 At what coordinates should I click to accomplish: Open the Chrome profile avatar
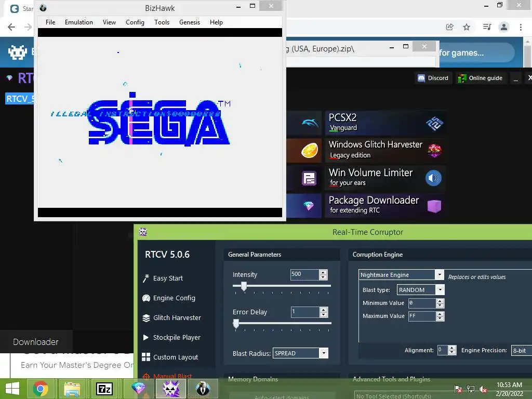tap(504, 27)
